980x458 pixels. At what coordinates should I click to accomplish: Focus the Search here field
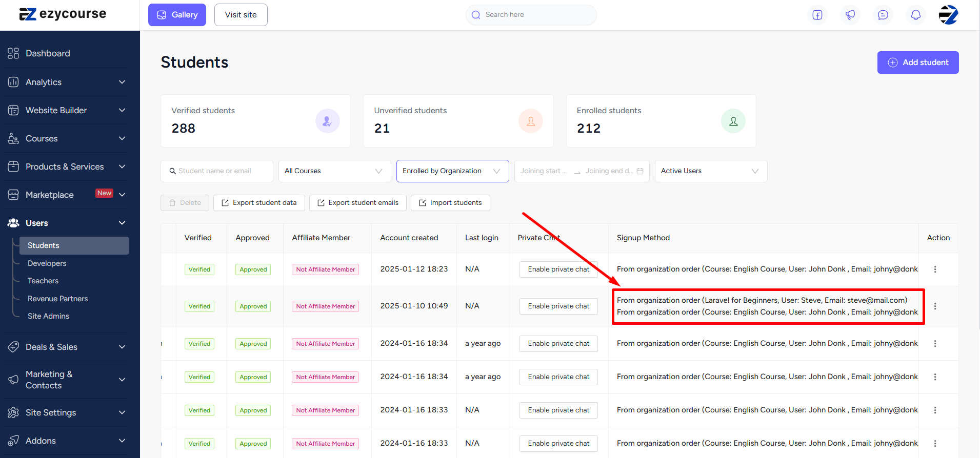coord(531,15)
